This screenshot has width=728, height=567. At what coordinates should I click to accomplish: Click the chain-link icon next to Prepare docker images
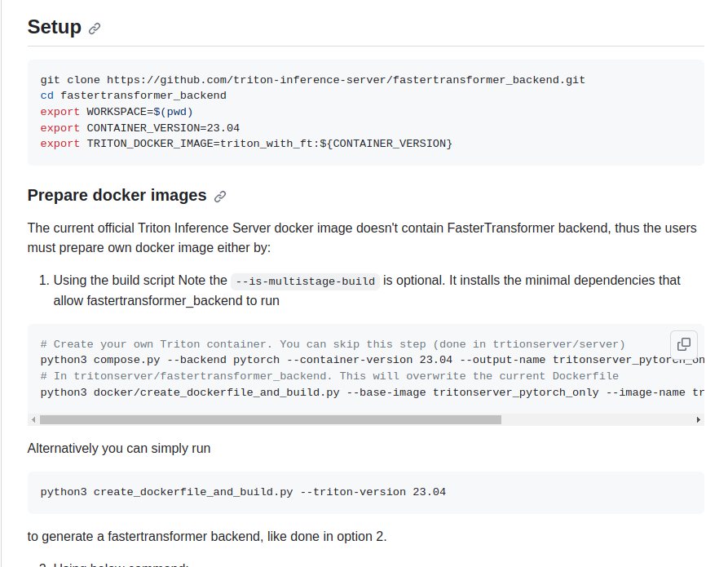point(219,196)
